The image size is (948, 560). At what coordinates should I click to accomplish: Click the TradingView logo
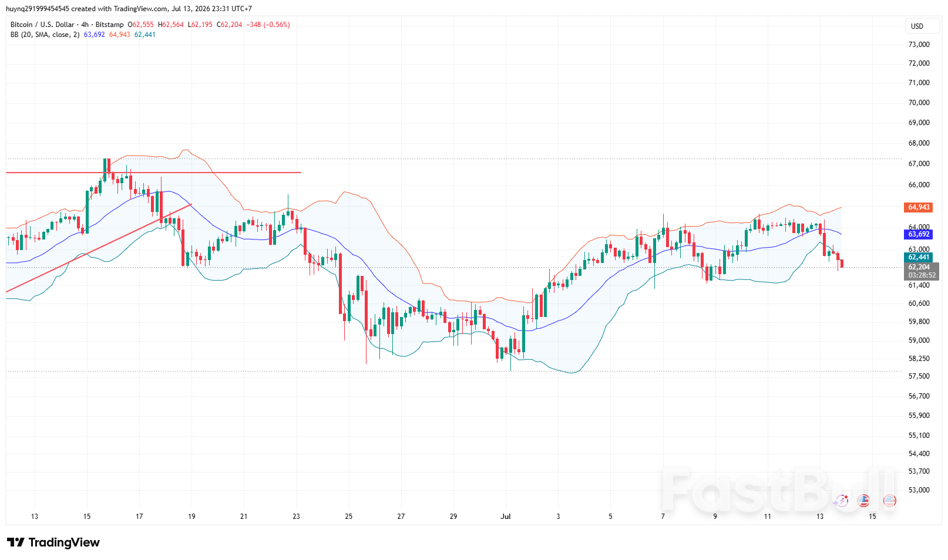pyautogui.click(x=53, y=542)
